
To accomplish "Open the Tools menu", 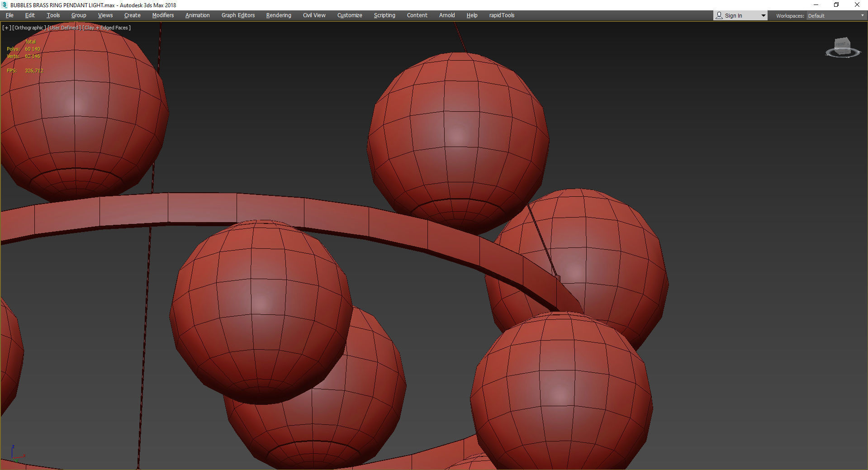I will point(53,15).
